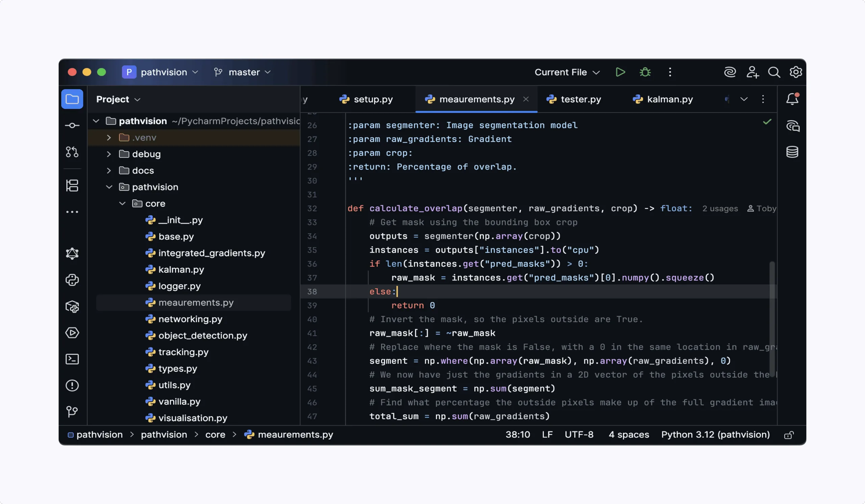865x504 pixels.
Task: Expand the docs folder
Action: tap(109, 170)
